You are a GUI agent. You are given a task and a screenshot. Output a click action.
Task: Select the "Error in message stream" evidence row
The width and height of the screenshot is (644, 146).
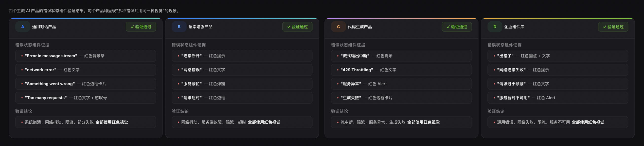coord(86,56)
